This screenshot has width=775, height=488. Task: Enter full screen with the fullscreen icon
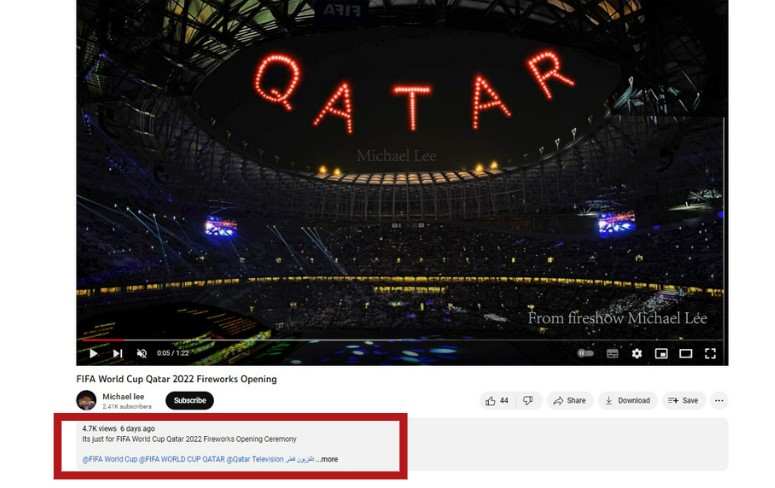pos(710,354)
